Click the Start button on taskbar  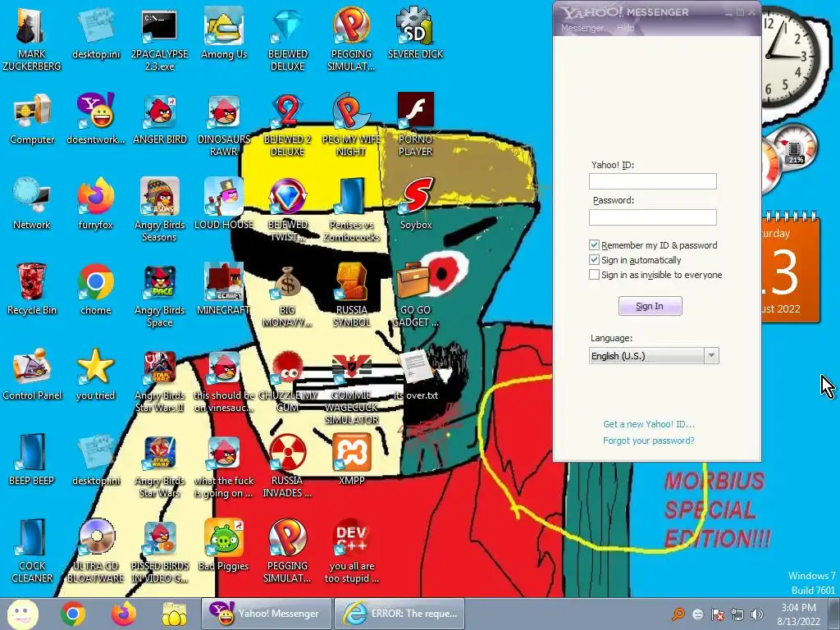(22, 614)
